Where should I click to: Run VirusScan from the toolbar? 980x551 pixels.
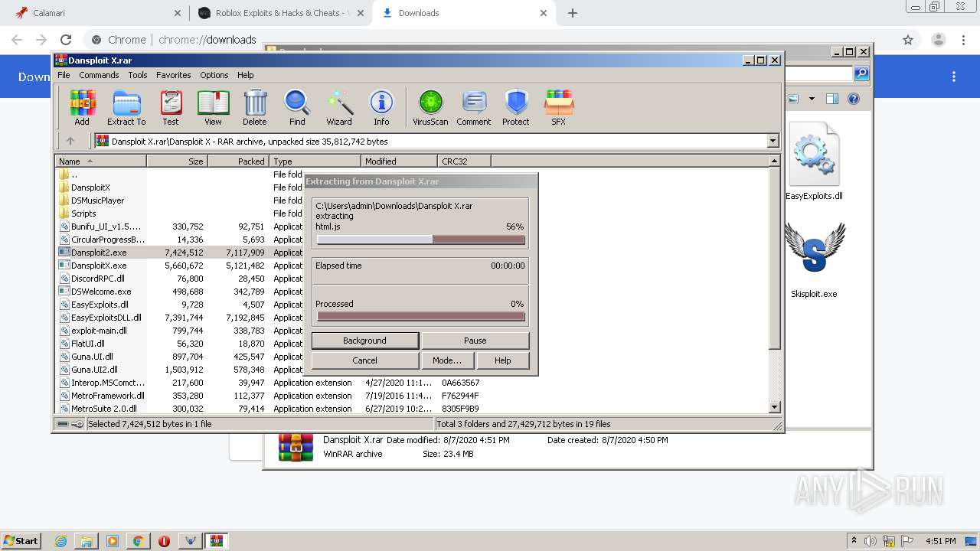click(x=430, y=107)
